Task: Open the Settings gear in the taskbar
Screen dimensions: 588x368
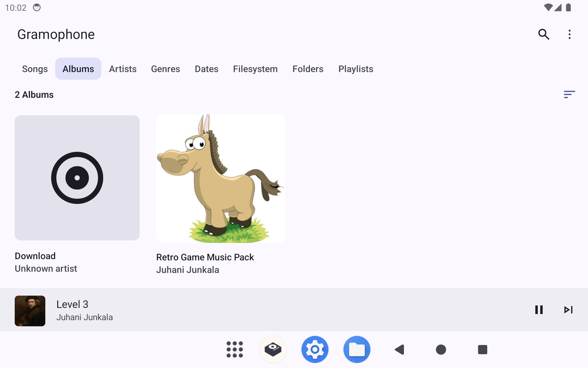Action: 315,349
